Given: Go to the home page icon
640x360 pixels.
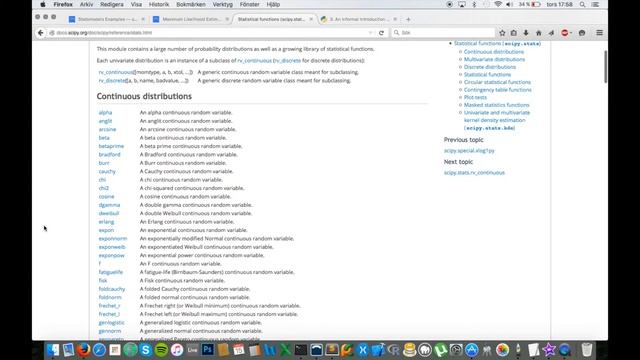Looking at the screenshot, I should [539, 33].
